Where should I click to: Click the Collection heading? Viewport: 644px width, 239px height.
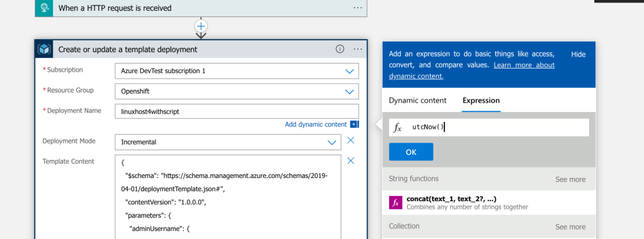[404, 226]
